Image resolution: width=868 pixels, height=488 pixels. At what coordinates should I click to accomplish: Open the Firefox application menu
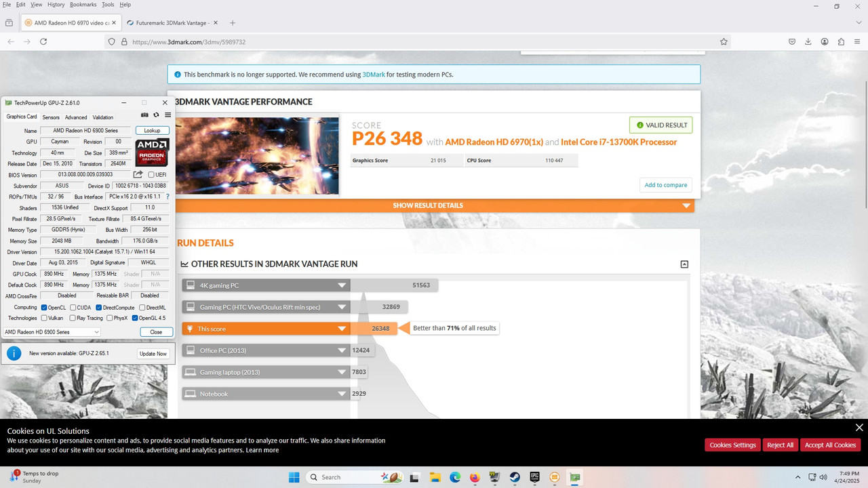858,41
